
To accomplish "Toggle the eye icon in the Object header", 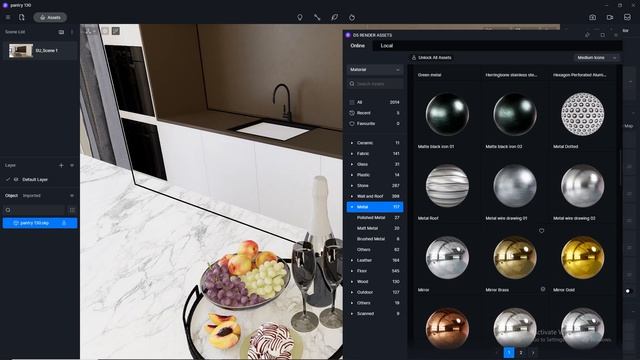I will tap(72, 196).
